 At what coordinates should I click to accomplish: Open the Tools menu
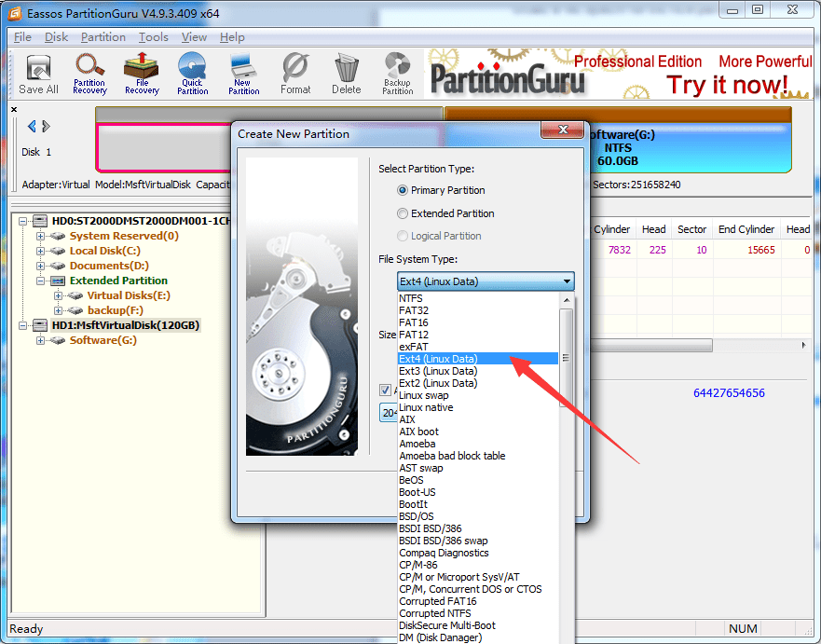point(155,36)
